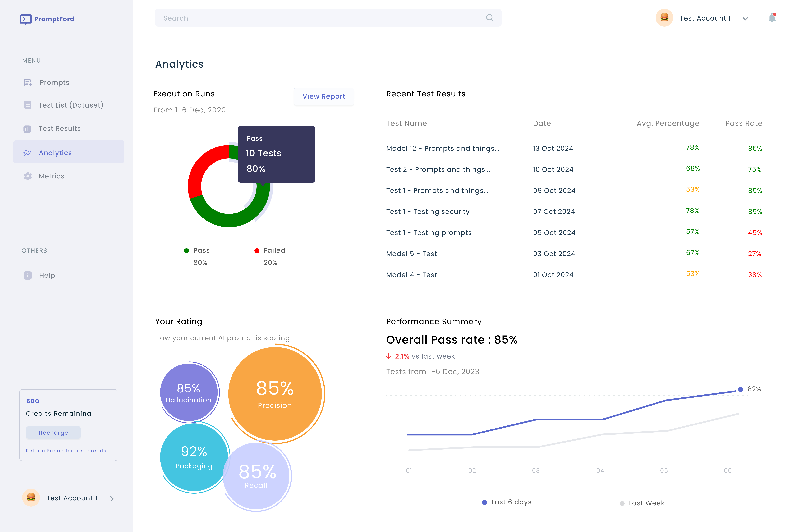
Task: Click the Analytics sparkle icon
Action: point(27,153)
